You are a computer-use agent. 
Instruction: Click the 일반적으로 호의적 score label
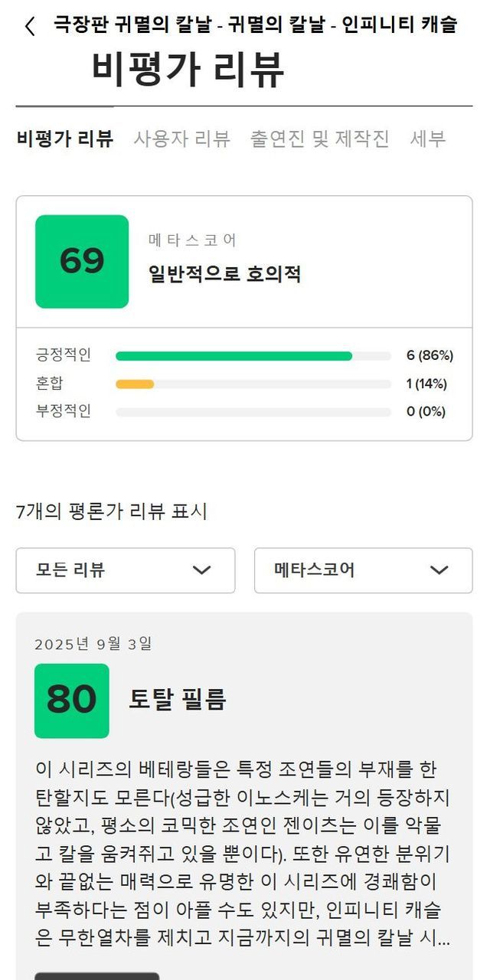(x=224, y=274)
